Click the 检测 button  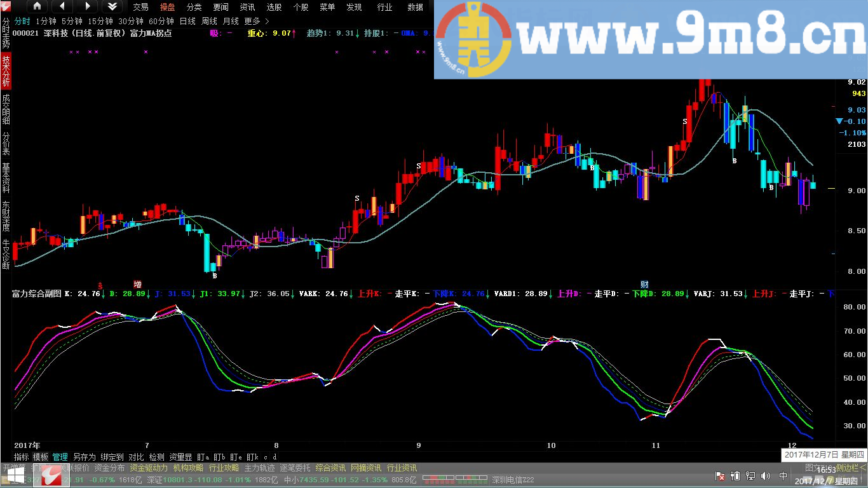tap(156, 457)
